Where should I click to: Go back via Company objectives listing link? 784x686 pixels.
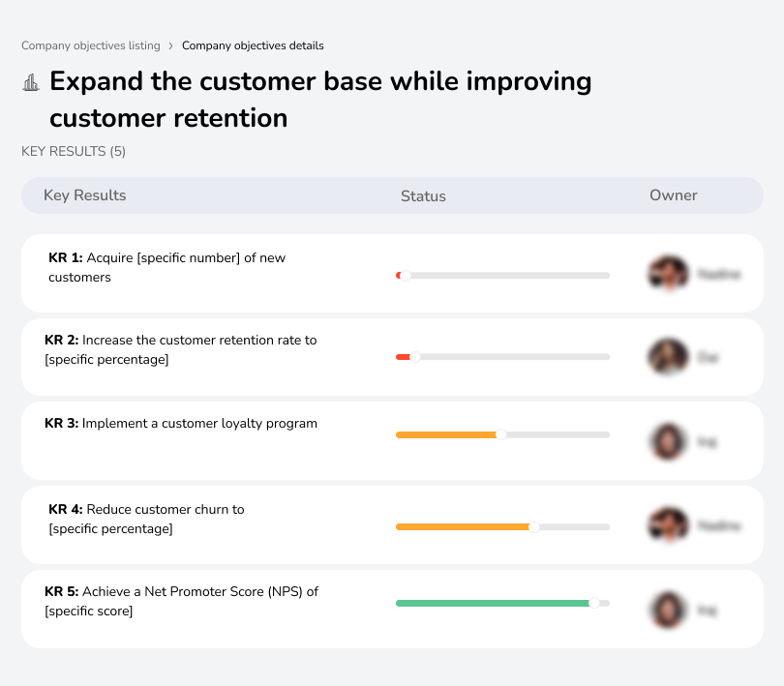(90, 45)
